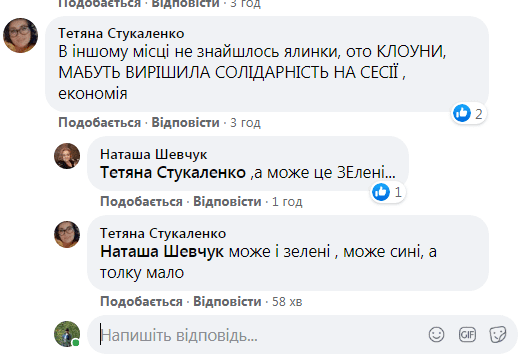This screenshot has height=364, width=524.
Task: Open Тетяна Стукаленко's avatar on her reply
Action: tap(67, 234)
